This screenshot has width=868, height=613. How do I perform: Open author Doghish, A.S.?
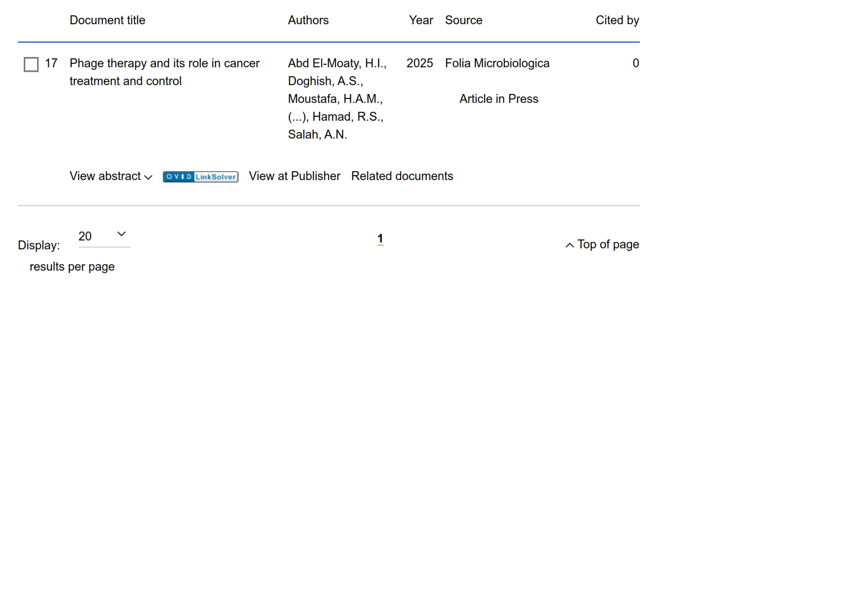pyautogui.click(x=325, y=82)
